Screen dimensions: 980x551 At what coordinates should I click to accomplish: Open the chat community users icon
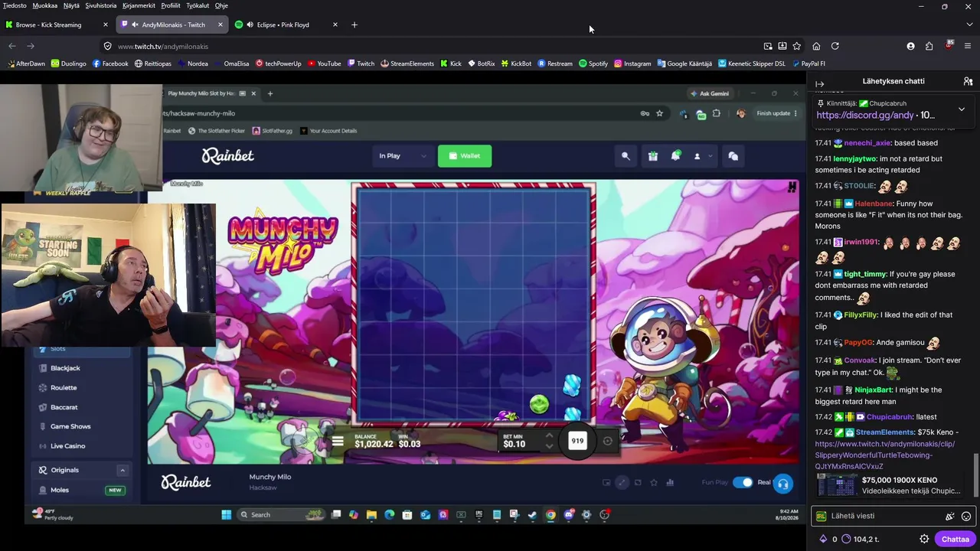point(968,81)
